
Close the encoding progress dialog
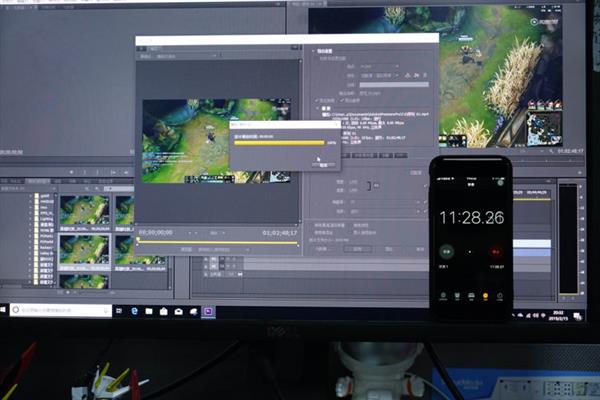point(336,124)
